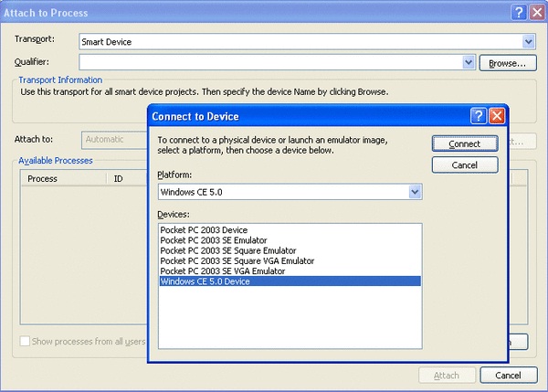Click inside the Qualifier input field
Image resolution: width=548 pixels, height=392 pixels.
269,62
